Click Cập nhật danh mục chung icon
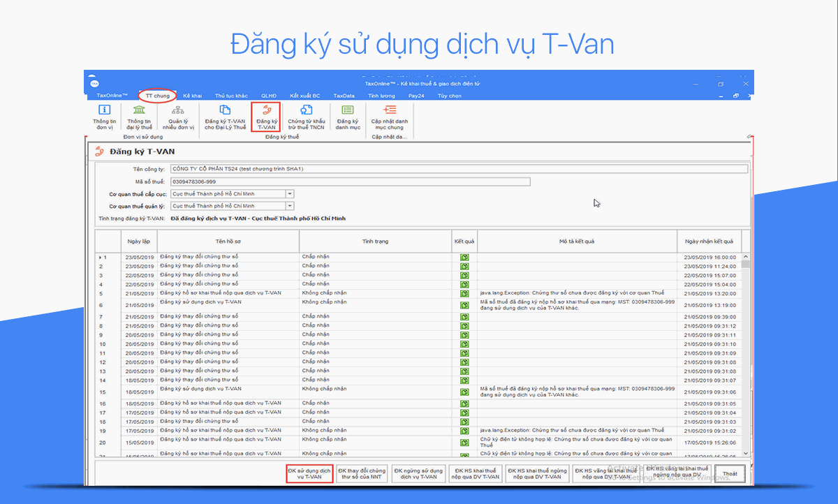This screenshot has width=838, height=504. click(389, 116)
